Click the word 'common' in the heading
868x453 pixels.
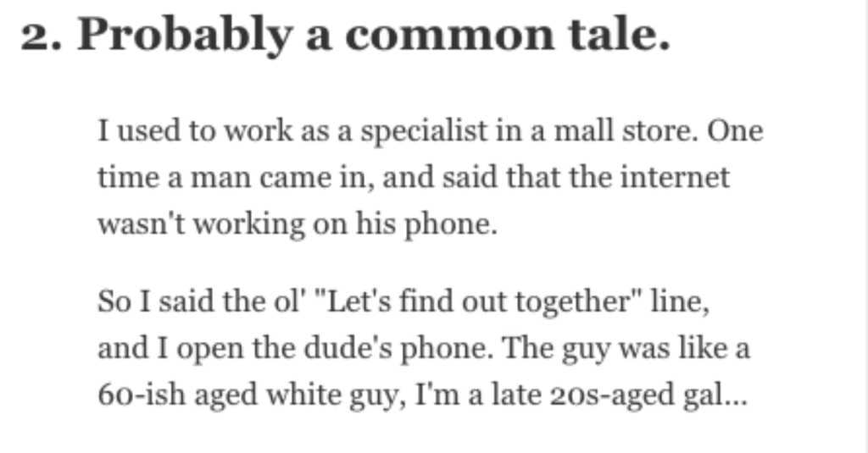(x=449, y=36)
